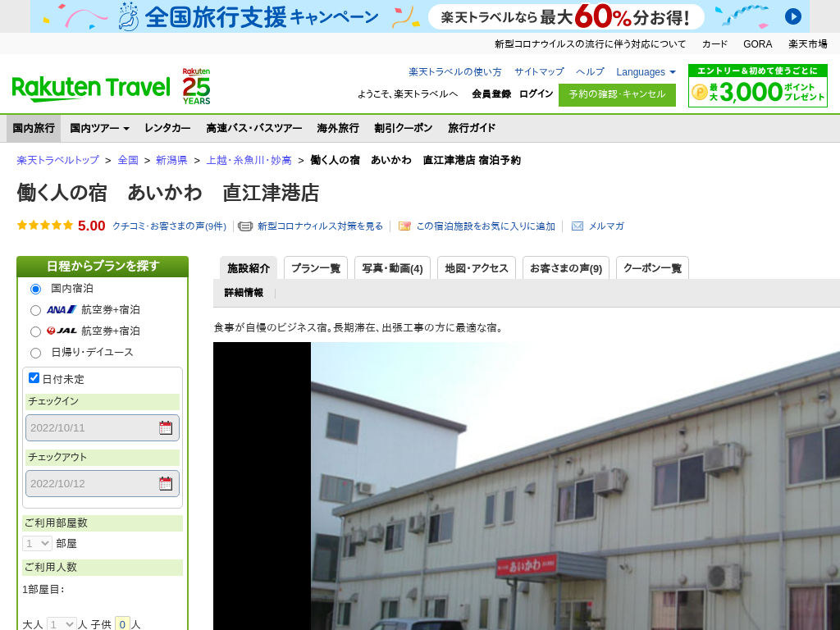Screen dimensions: 840x630
Task: Click the 新型コロナウイルスの流行に伴う対応について link
Action: (590, 44)
